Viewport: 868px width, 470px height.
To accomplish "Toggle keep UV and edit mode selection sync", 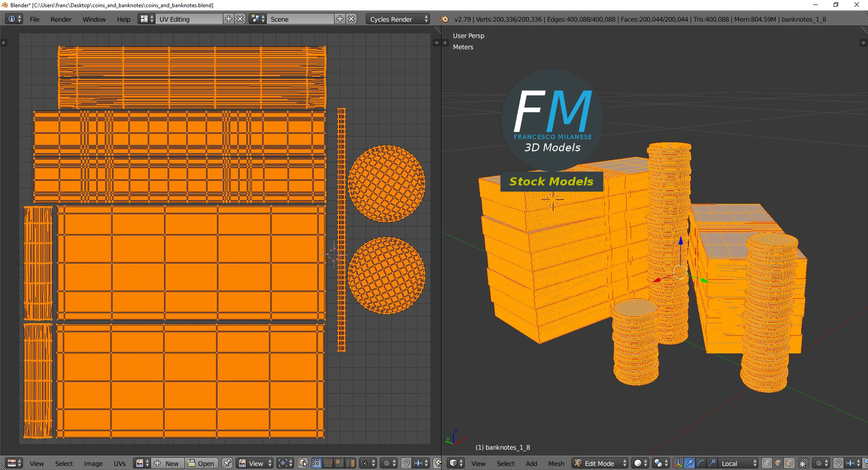I will 303,463.
